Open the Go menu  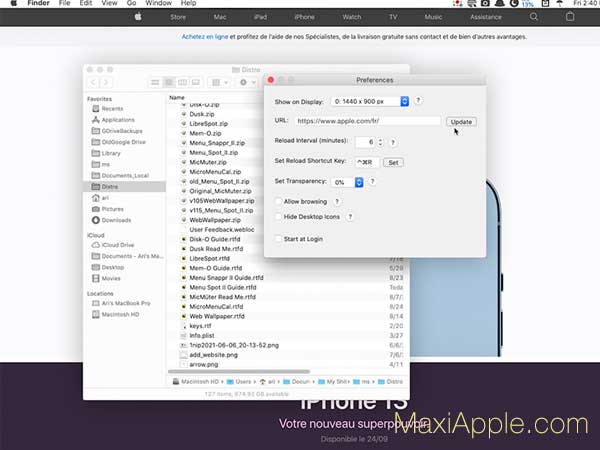(x=131, y=3)
